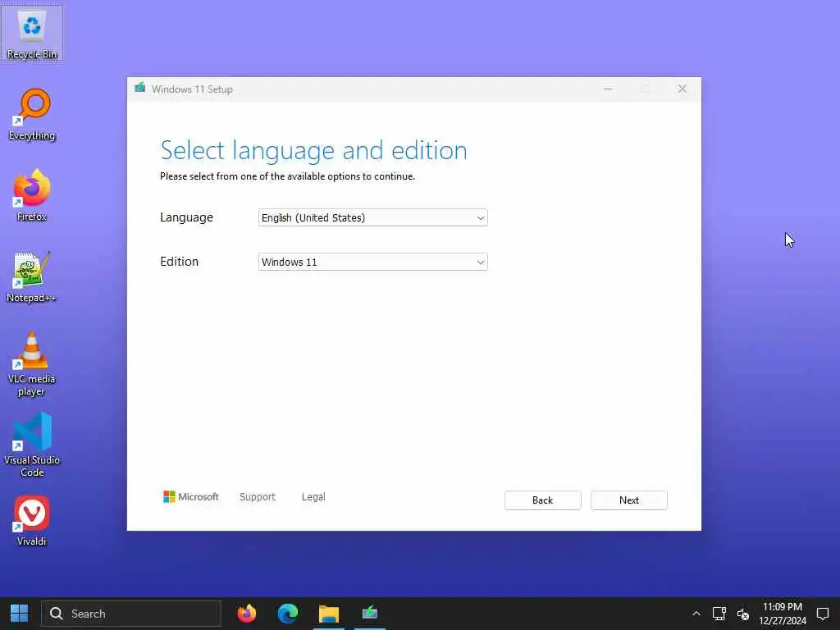Click the 'Edition' field label
The width and height of the screenshot is (840, 630).
(x=179, y=262)
